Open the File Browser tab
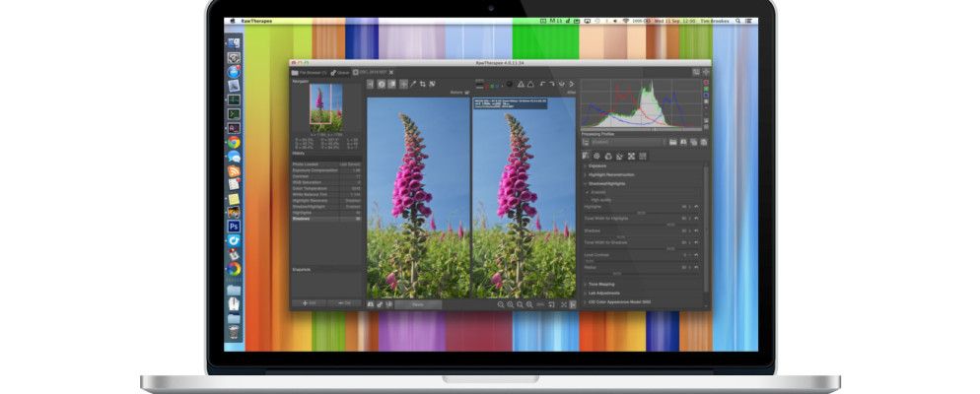Screen dimensions: 980x394 [x=310, y=73]
